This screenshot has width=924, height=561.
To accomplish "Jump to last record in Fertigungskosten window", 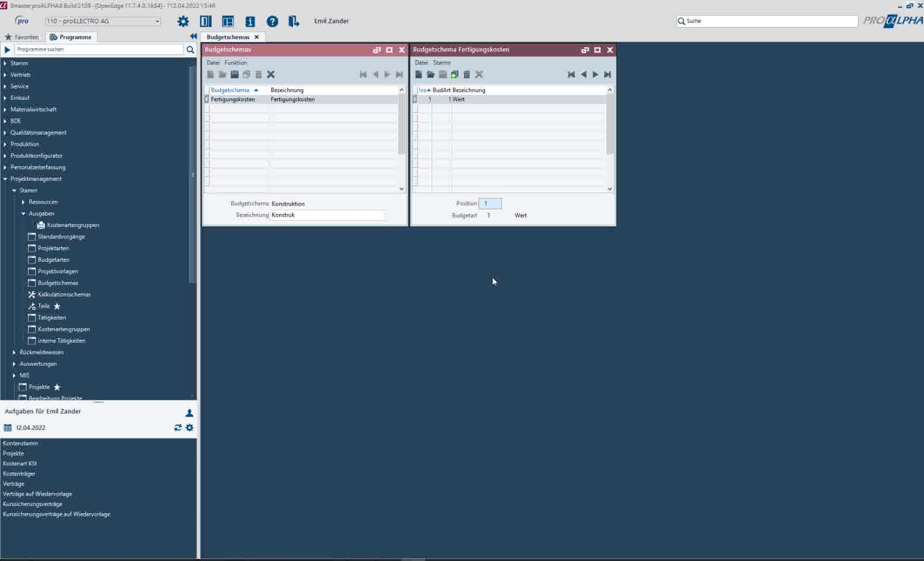I will click(x=608, y=74).
